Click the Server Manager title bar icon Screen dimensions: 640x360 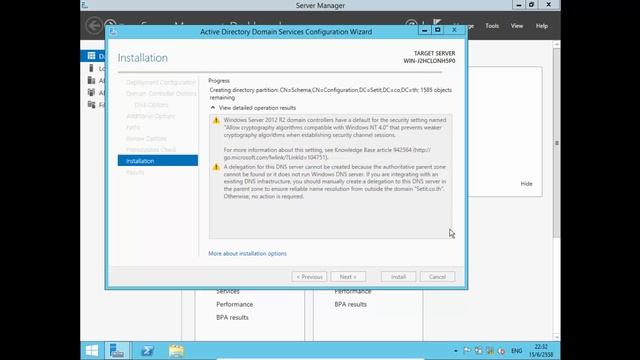[85, 5]
